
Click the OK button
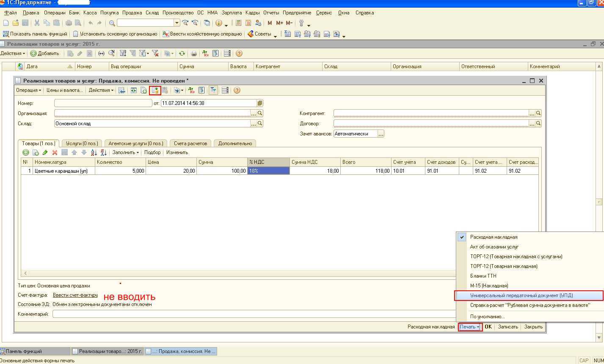coord(488,327)
